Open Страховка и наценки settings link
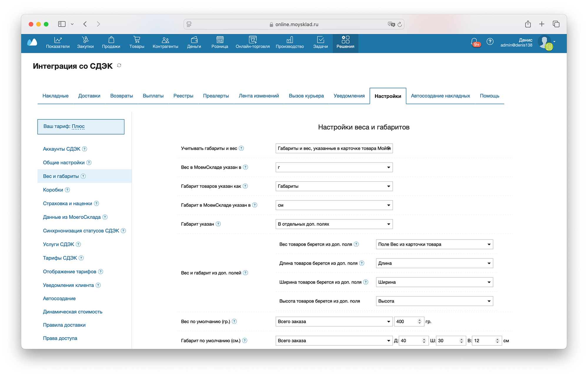This screenshot has width=588, height=377. (x=67, y=204)
